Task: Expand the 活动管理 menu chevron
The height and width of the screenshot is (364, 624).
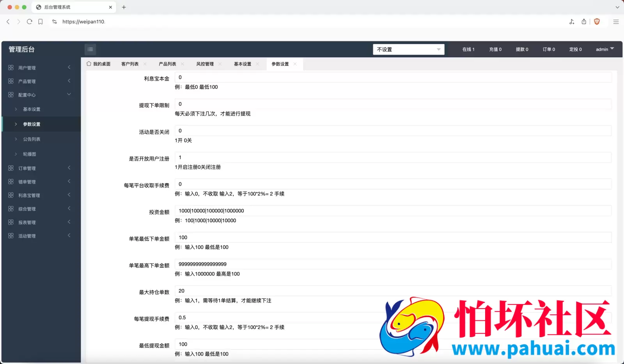Action: pos(69,235)
